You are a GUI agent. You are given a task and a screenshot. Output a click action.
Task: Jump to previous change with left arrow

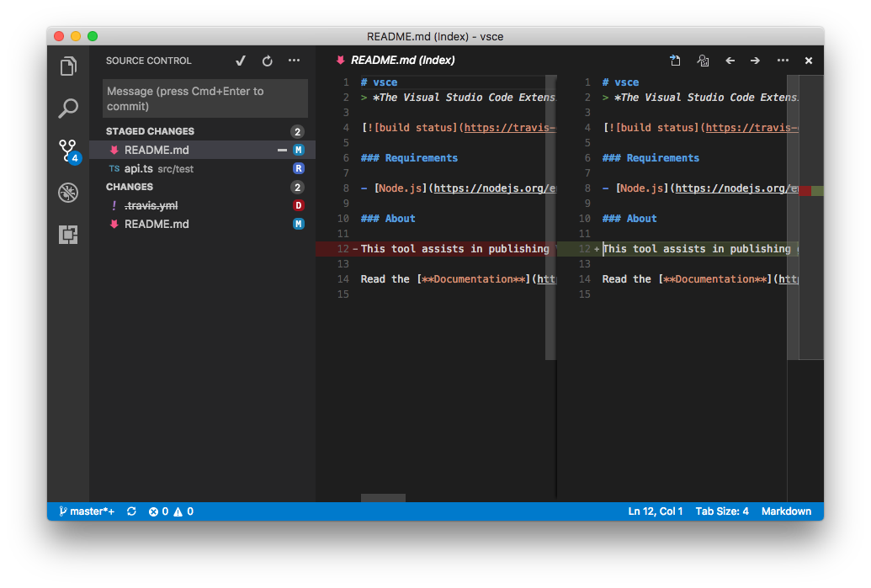click(x=730, y=61)
